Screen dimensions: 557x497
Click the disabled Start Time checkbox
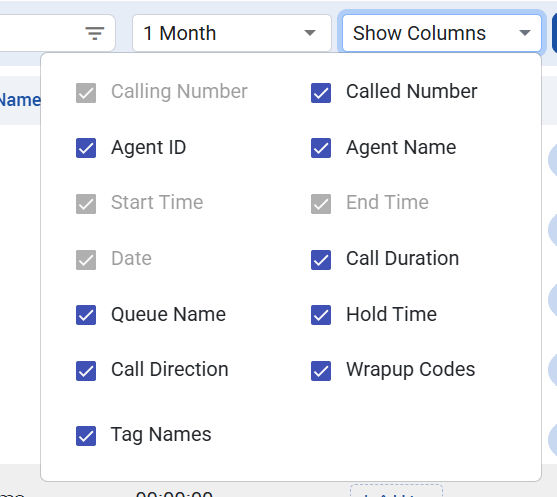[86, 204]
